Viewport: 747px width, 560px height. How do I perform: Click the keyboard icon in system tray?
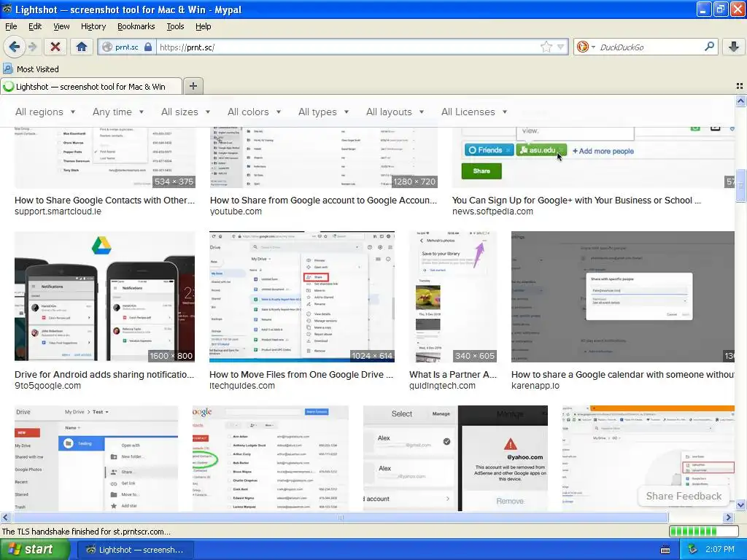pos(665,550)
